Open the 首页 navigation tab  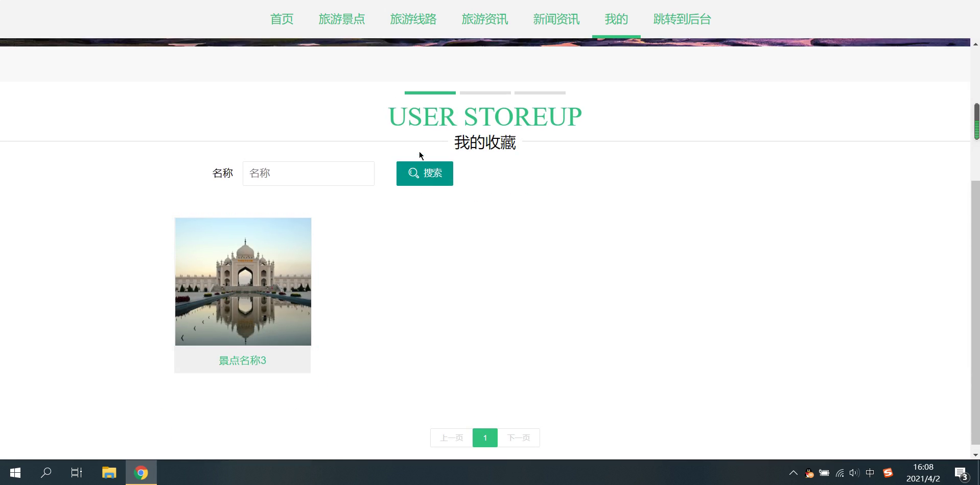[x=282, y=19]
